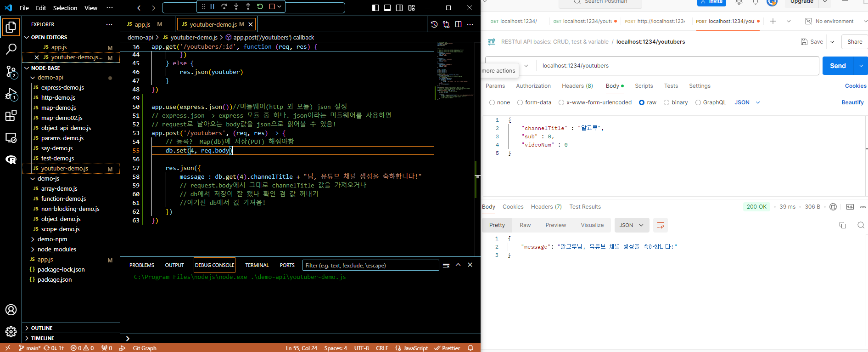Open the Authorization request tab
Viewport: 868px width, 352px height.
pos(533,86)
